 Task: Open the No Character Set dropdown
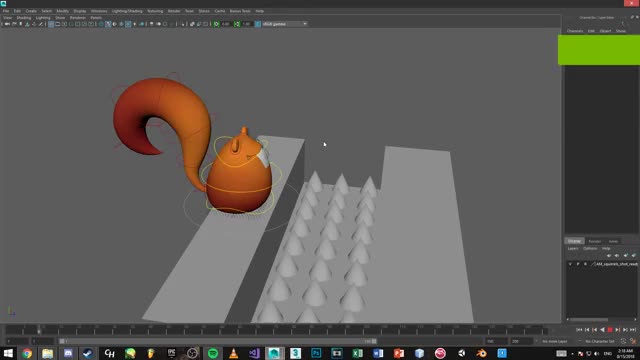pyautogui.click(x=599, y=341)
